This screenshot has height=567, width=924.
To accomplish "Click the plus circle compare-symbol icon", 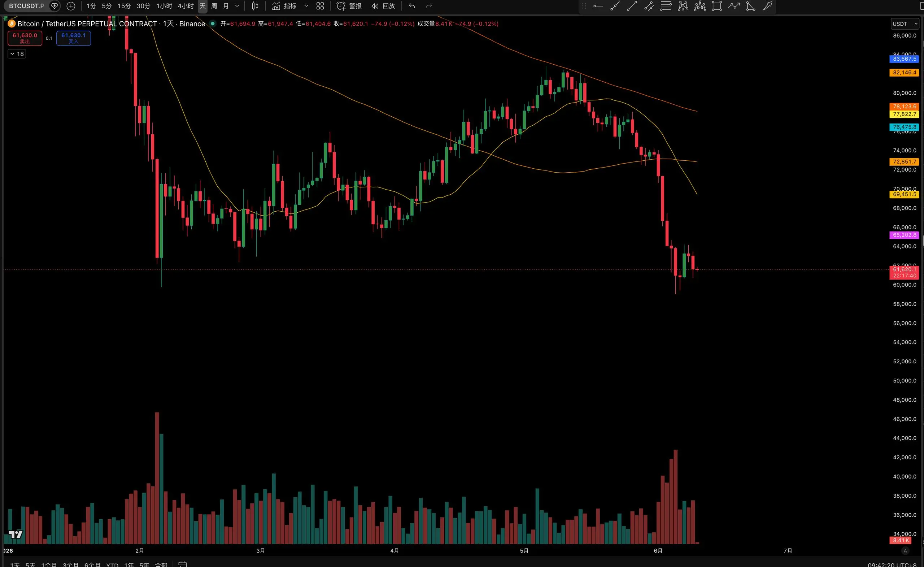I will point(71,6).
